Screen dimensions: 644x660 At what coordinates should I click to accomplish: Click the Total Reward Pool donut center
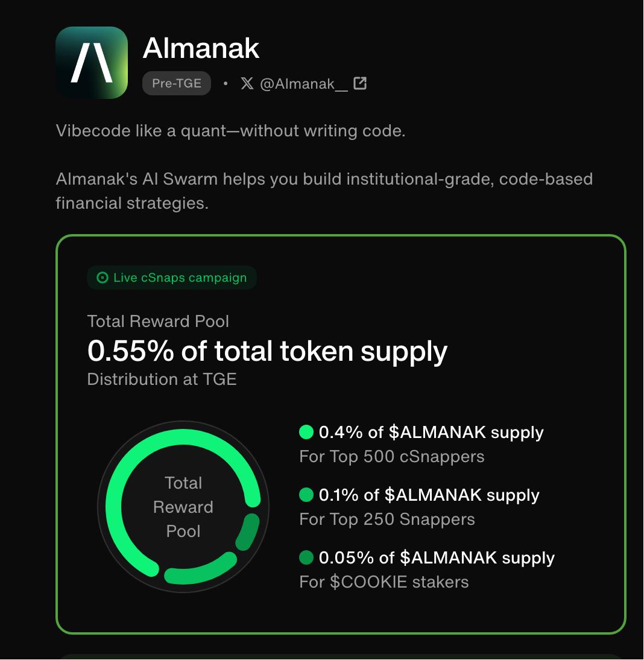pos(183,507)
